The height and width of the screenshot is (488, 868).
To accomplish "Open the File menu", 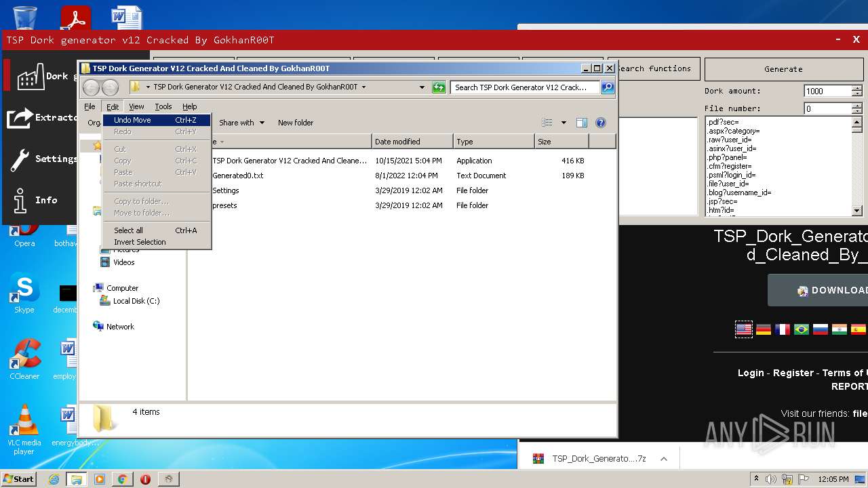I will 90,106.
